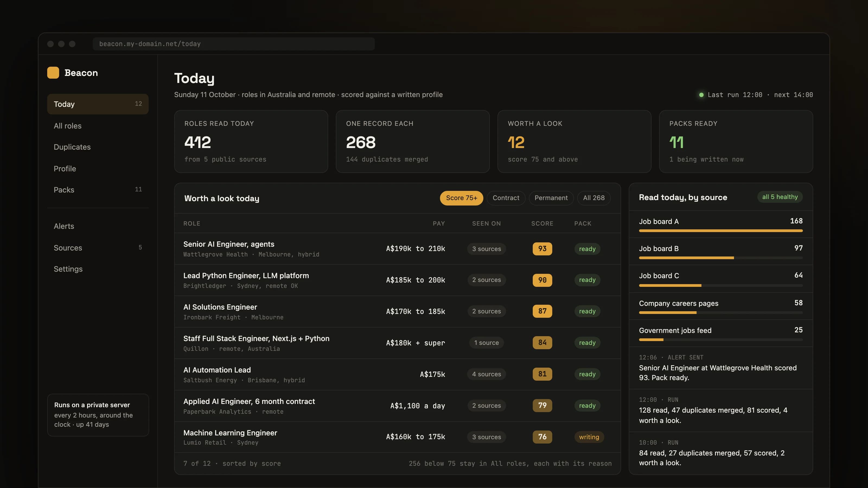Viewport: 868px width, 488px height.
Task: Go to All roles in sidebar
Action: click(98, 126)
